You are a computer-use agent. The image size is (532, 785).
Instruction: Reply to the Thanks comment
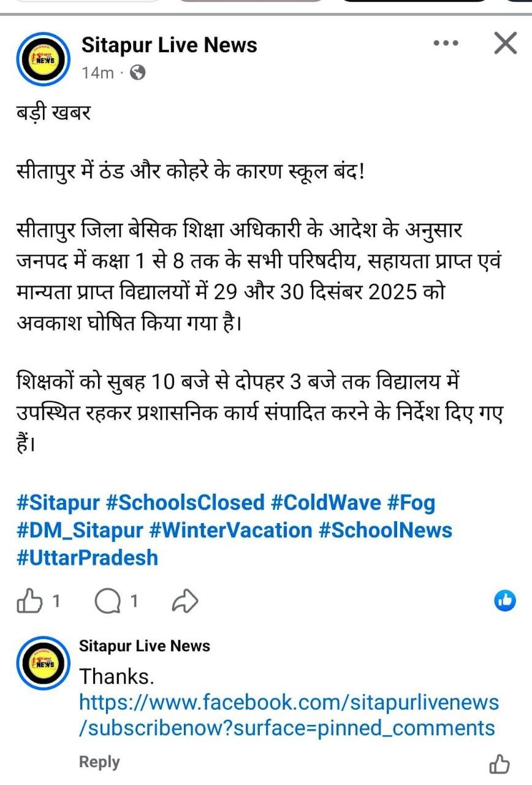point(99,762)
